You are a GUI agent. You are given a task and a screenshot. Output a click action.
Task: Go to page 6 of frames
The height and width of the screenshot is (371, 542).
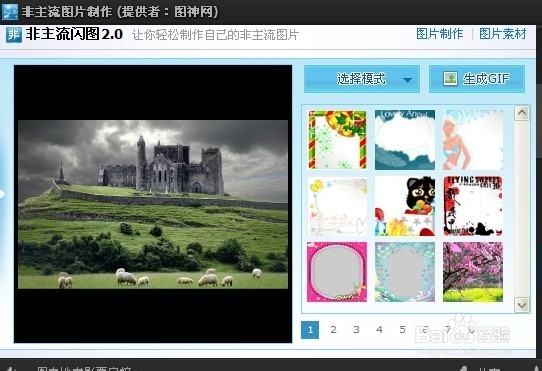click(x=425, y=330)
